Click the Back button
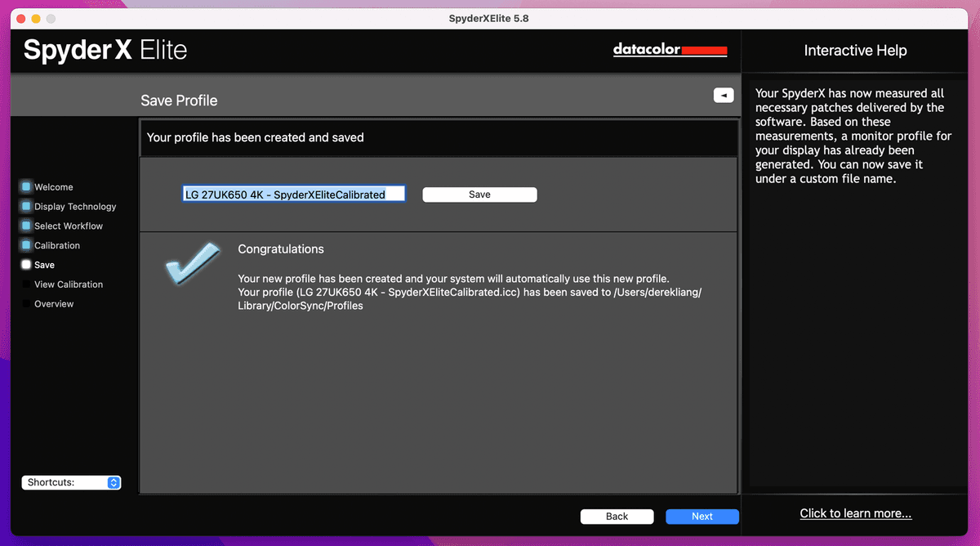 point(617,516)
